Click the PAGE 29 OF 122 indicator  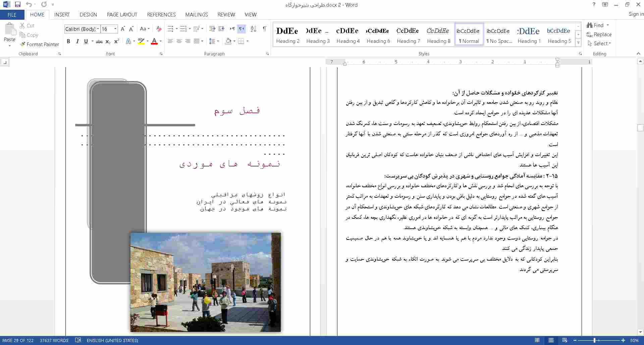(18, 340)
